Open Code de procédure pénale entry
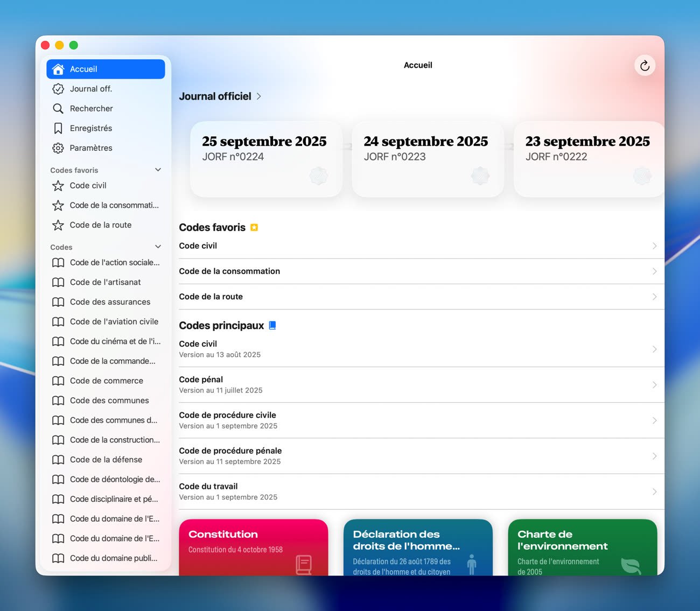This screenshot has height=611, width=700. coord(421,456)
